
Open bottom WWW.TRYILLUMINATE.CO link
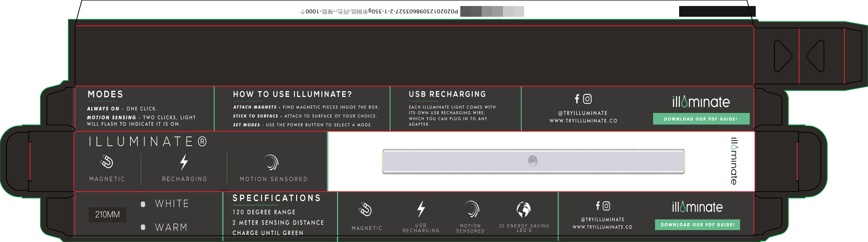[x=602, y=227]
